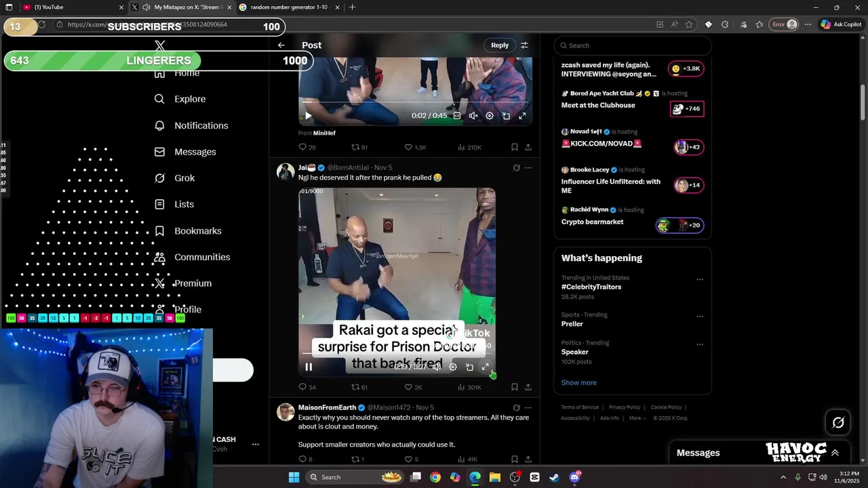This screenshot has width=868, height=488.
Task: Like the post with 1.3K likes
Action: pyautogui.click(x=415, y=147)
